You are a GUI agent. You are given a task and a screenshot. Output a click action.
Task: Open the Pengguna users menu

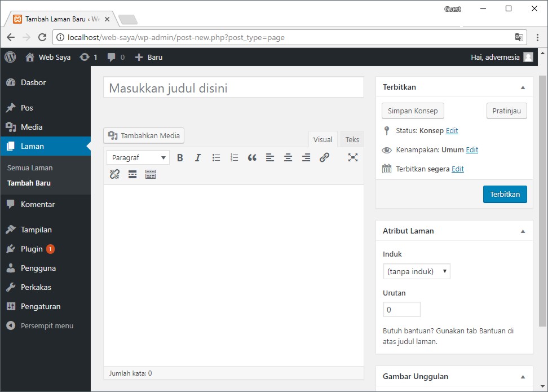pyautogui.click(x=46, y=268)
